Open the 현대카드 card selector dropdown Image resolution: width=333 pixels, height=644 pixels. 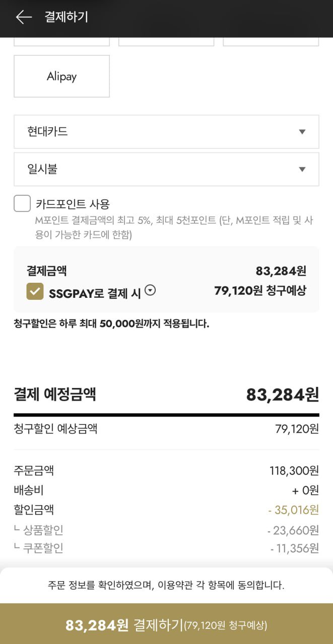pyautogui.click(x=166, y=132)
